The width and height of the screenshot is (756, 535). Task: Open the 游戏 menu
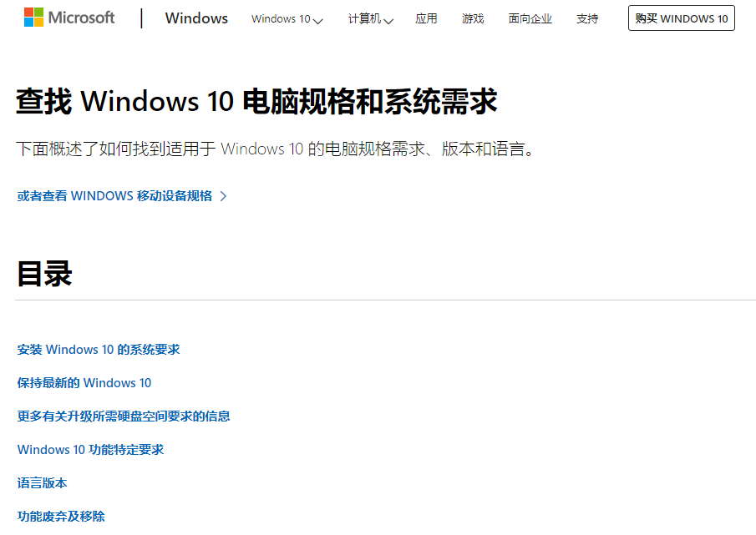pos(473,18)
